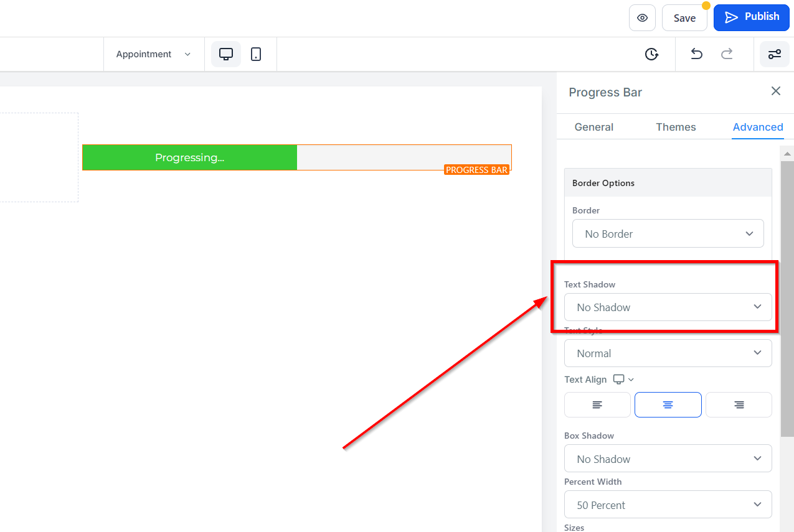This screenshot has width=794, height=532.
Task: Switch to the General tab
Action: pos(593,127)
